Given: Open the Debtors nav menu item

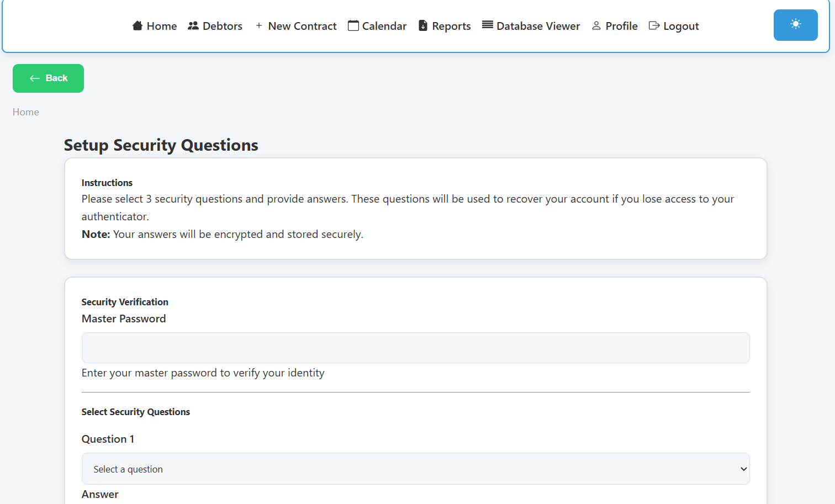Looking at the screenshot, I should point(223,26).
